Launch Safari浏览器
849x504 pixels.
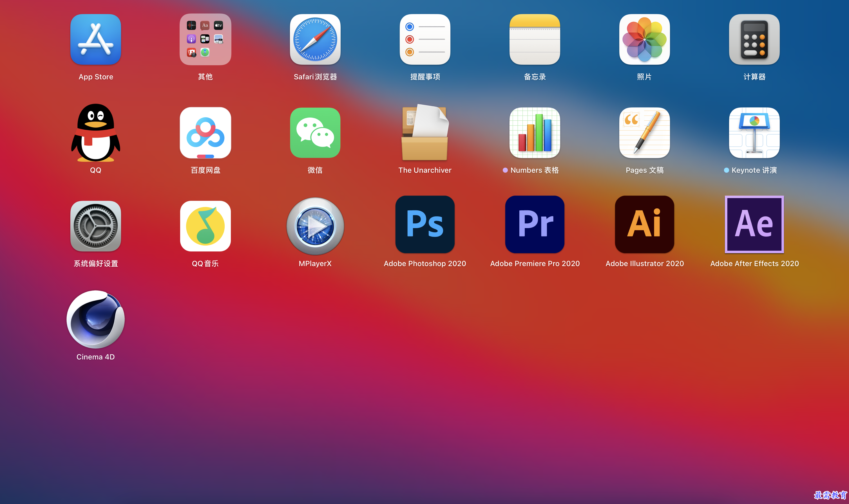[x=315, y=39]
